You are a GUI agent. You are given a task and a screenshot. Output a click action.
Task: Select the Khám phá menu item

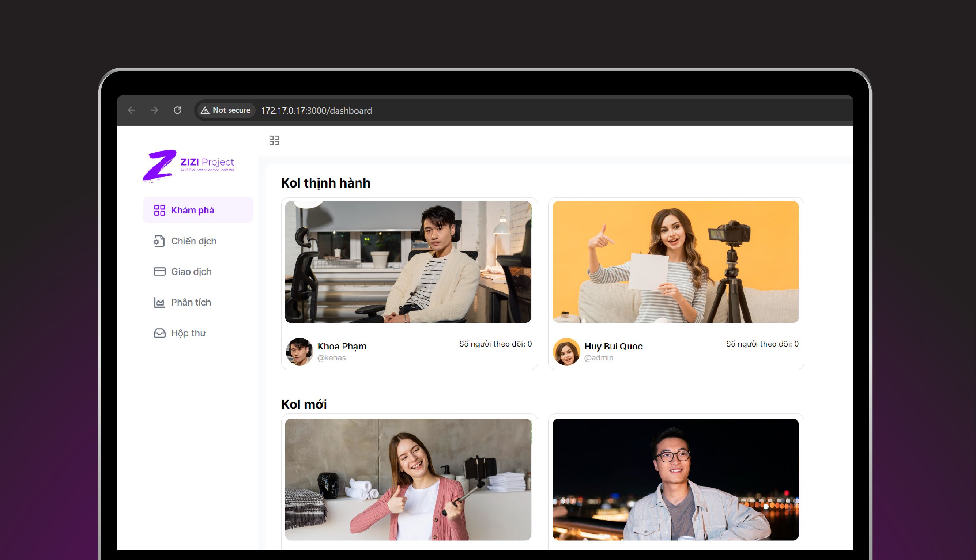point(192,210)
